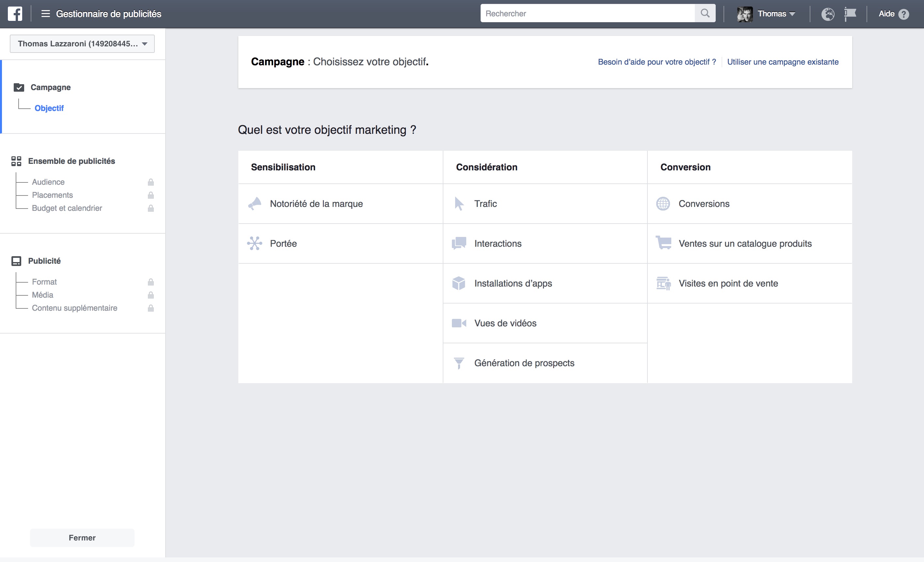Select Ventes sur un catalogue produits
The image size is (924, 562).
[745, 243]
